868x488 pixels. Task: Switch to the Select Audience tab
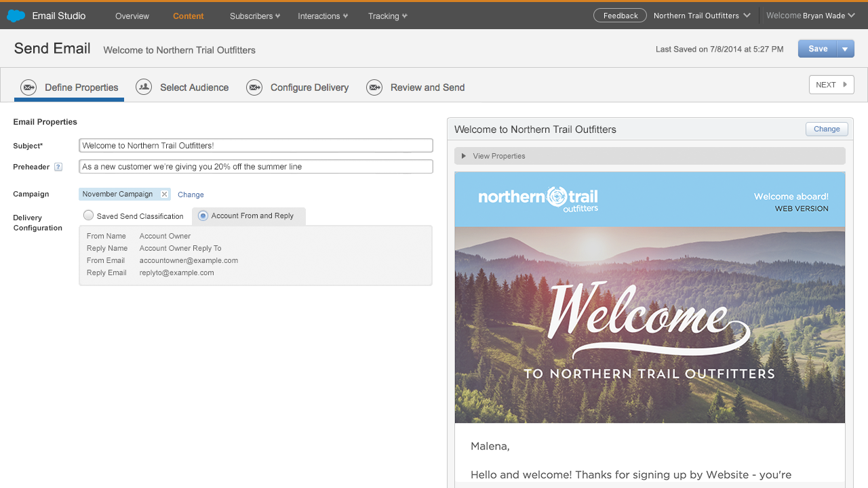click(182, 87)
